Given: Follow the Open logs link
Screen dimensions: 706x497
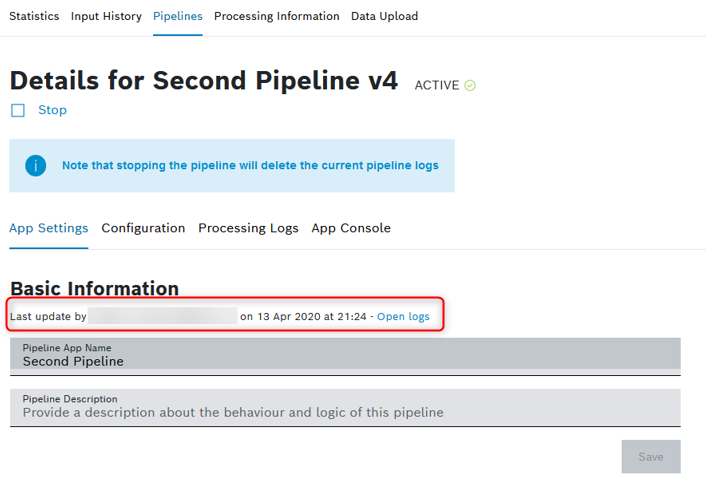Looking at the screenshot, I should 403,317.
